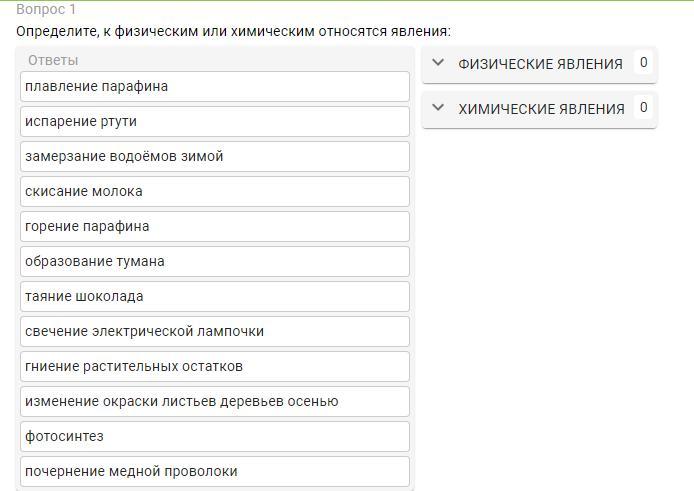The height and width of the screenshot is (491, 694).
Task: Click the answer "фотосинтез"
Action: (214, 436)
